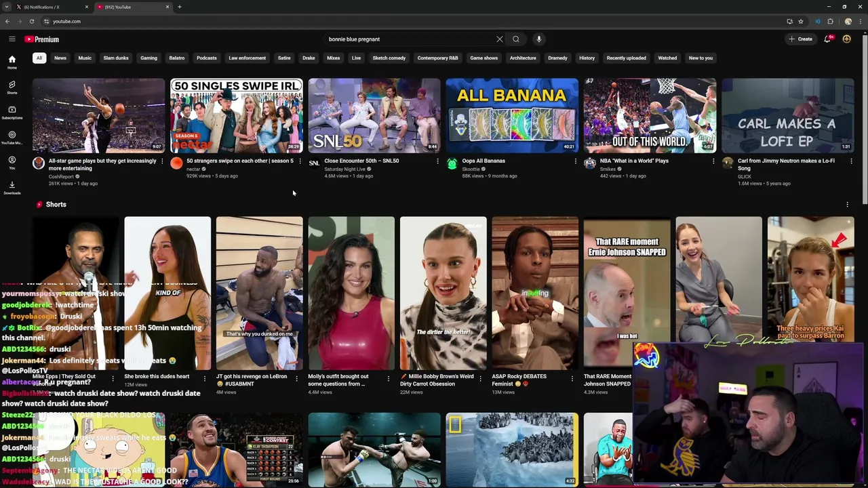
Task: Open the SNL channel avatar
Action: [x=314, y=163]
